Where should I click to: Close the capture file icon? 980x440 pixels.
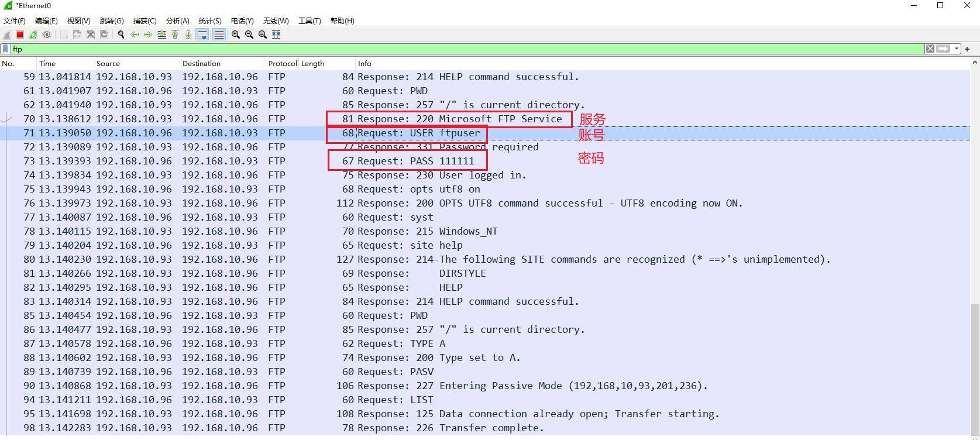pos(91,35)
